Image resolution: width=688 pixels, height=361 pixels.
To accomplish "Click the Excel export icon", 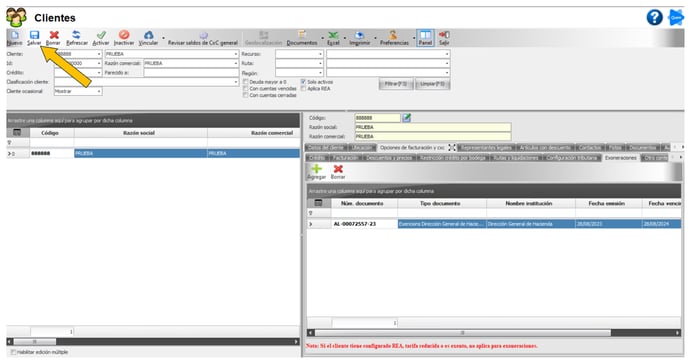I will (333, 35).
